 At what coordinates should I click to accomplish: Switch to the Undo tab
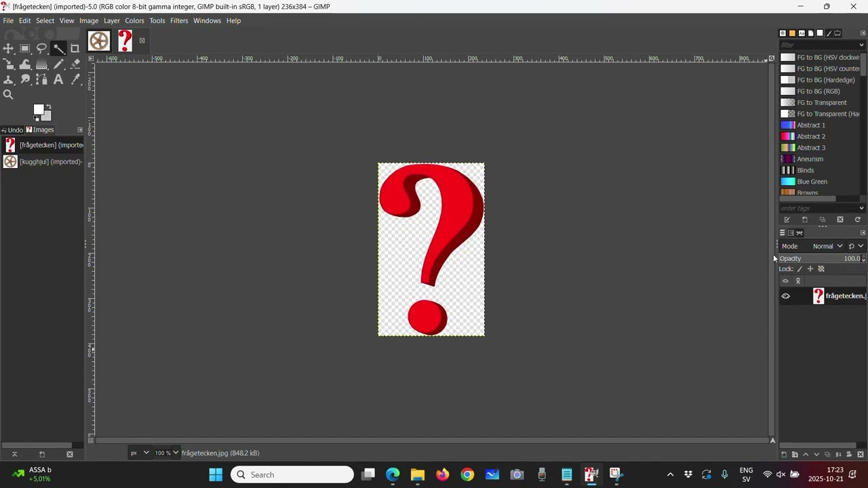[12, 129]
